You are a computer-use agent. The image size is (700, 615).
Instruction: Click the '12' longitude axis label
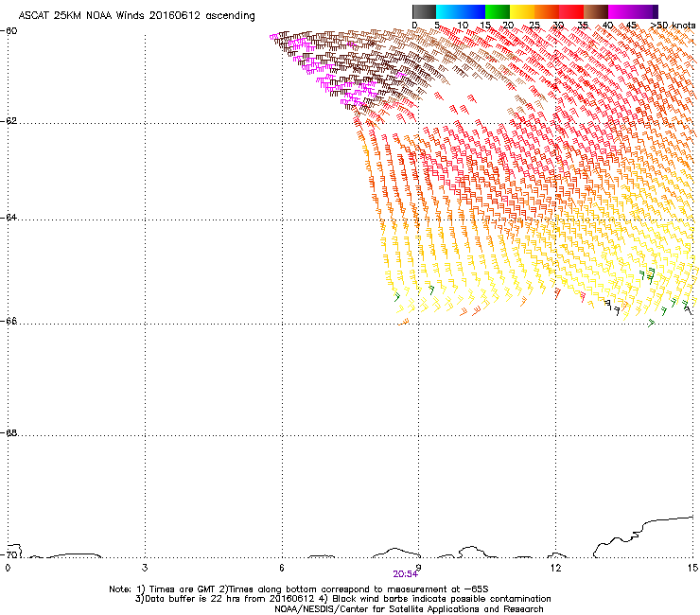pos(556,568)
